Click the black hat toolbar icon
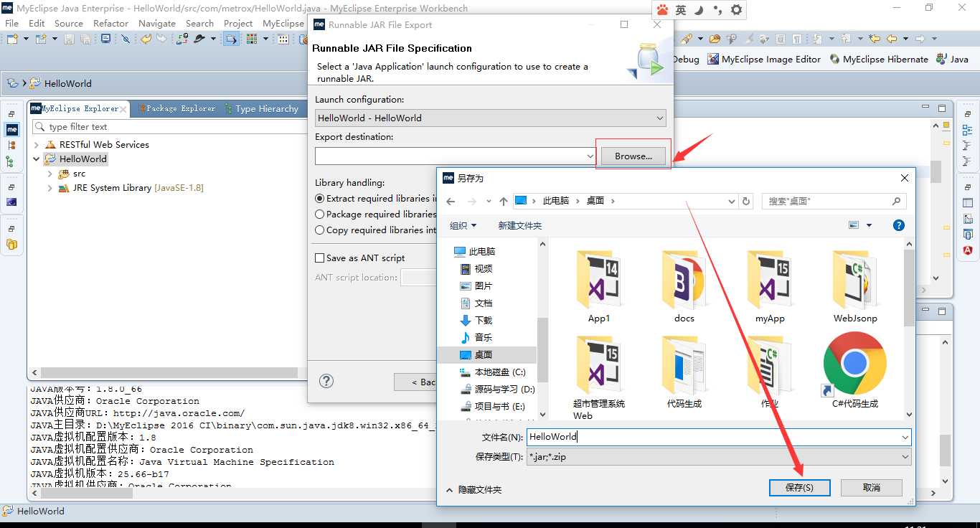Image resolution: width=980 pixels, height=528 pixels. point(199,39)
